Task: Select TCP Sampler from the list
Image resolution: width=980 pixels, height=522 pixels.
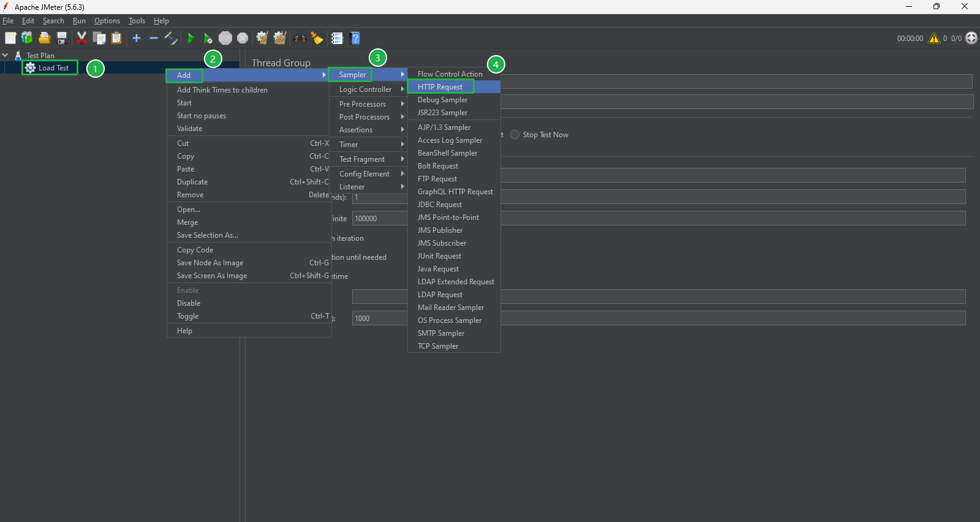Action: [x=454, y=346]
